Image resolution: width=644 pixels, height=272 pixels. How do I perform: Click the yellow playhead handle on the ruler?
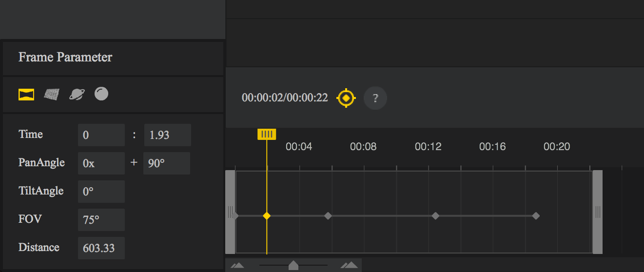[x=267, y=134]
